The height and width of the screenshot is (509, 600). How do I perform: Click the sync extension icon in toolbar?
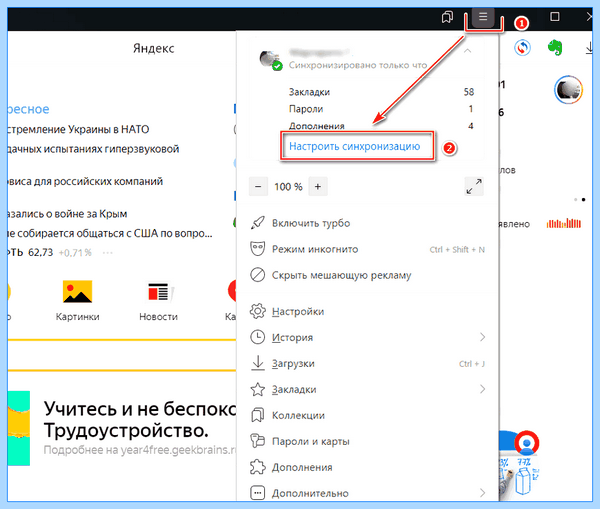click(522, 48)
